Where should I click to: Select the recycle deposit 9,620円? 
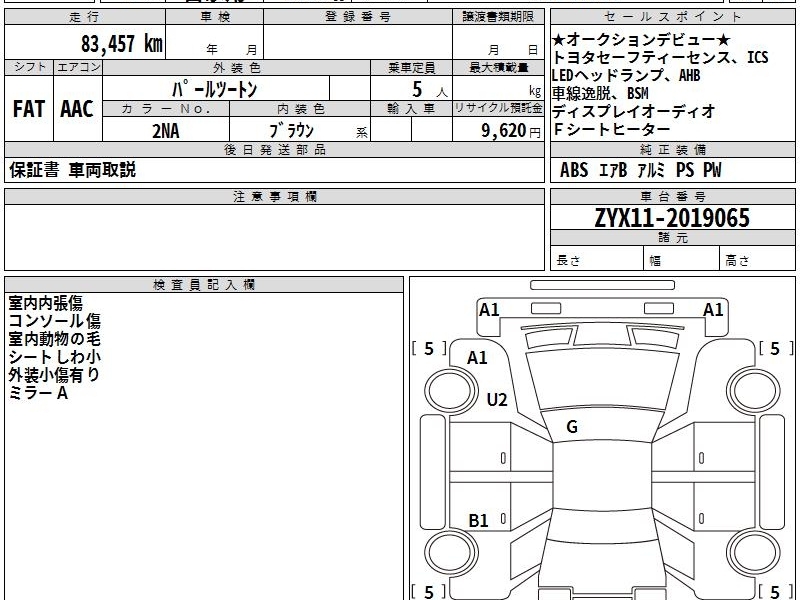(511, 131)
